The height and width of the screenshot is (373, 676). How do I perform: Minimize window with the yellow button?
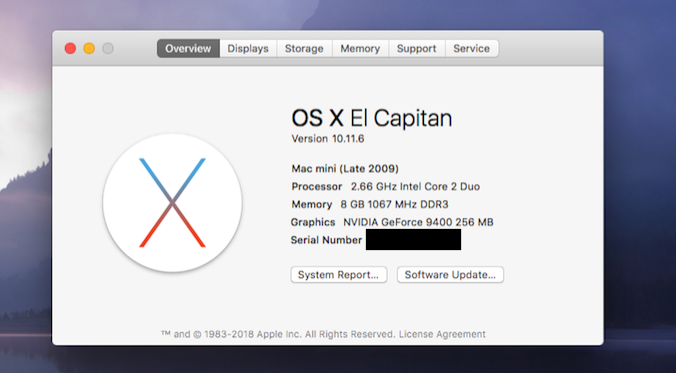[x=89, y=48]
